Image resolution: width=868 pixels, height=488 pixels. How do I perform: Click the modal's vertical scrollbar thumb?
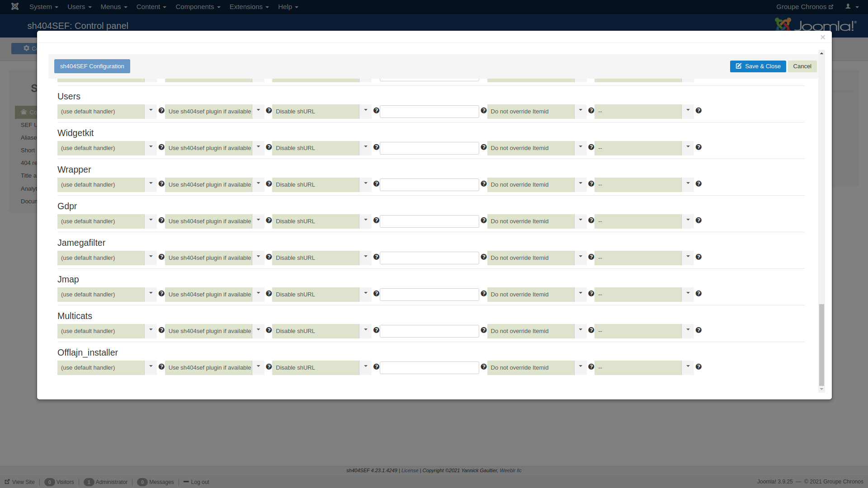[x=821, y=344]
